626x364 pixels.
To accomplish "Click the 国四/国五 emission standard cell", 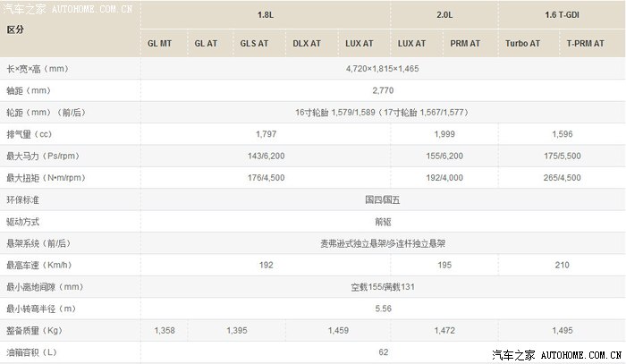I will 383,199.
